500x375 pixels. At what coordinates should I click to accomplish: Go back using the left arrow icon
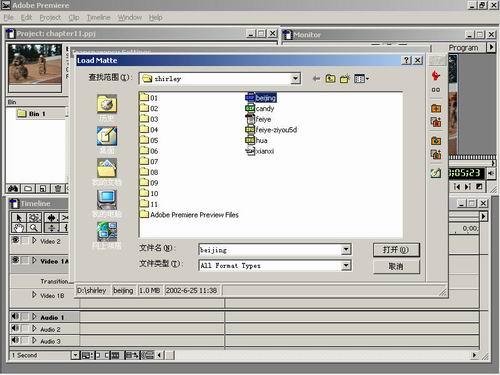316,79
